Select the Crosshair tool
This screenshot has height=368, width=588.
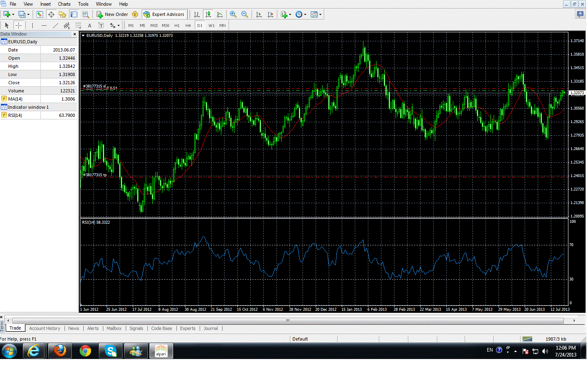tap(18, 25)
